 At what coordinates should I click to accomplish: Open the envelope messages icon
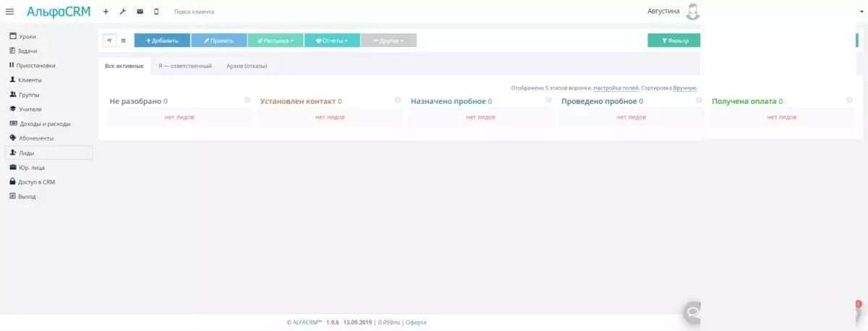tap(140, 12)
